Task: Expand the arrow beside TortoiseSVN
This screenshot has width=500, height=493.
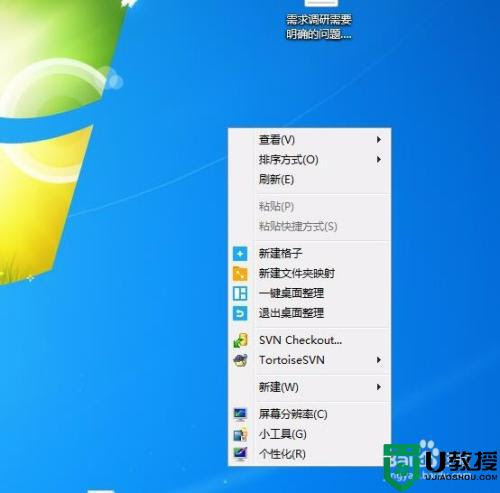Action: click(379, 360)
